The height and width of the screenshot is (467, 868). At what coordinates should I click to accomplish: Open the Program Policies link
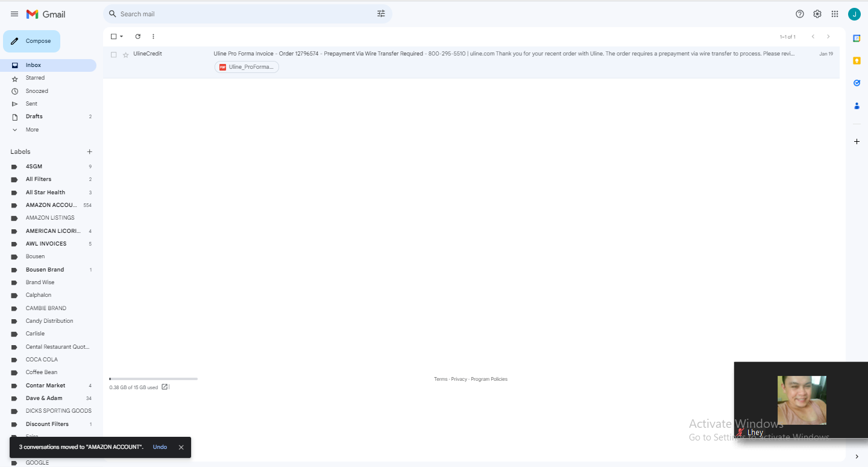point(489,380)
